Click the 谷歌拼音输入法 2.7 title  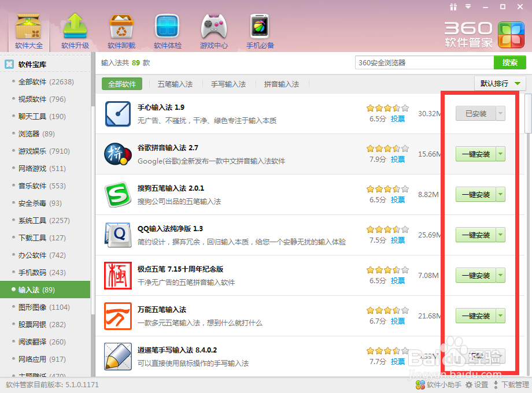(x=168, y=147)
